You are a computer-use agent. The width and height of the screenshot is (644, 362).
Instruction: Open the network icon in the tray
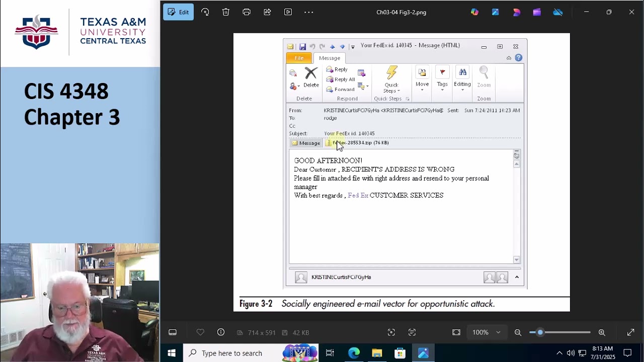click(582, 353)
